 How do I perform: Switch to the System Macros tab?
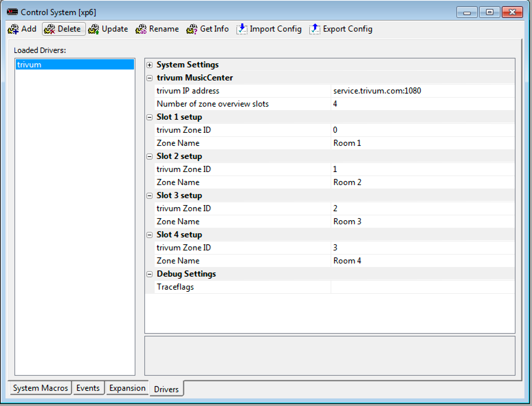coord(41,388)
